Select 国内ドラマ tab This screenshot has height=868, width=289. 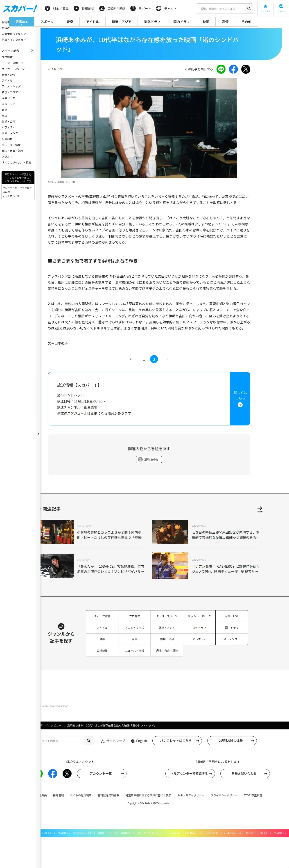[181, 22]
